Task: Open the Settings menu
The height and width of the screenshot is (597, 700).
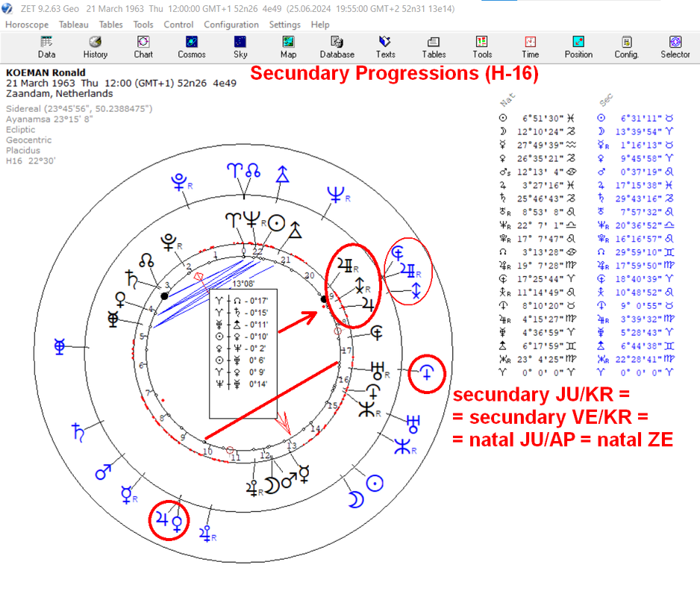Action: (284, 25)
